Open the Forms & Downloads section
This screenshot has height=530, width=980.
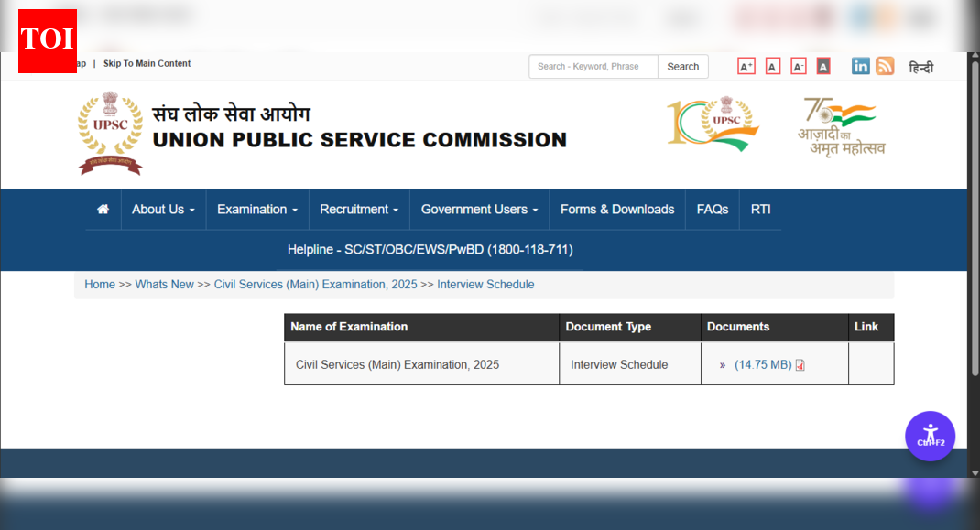point(616,209)
